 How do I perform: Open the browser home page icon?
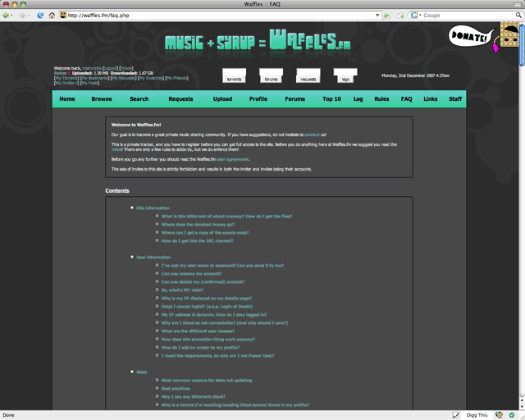click(52, 16)
